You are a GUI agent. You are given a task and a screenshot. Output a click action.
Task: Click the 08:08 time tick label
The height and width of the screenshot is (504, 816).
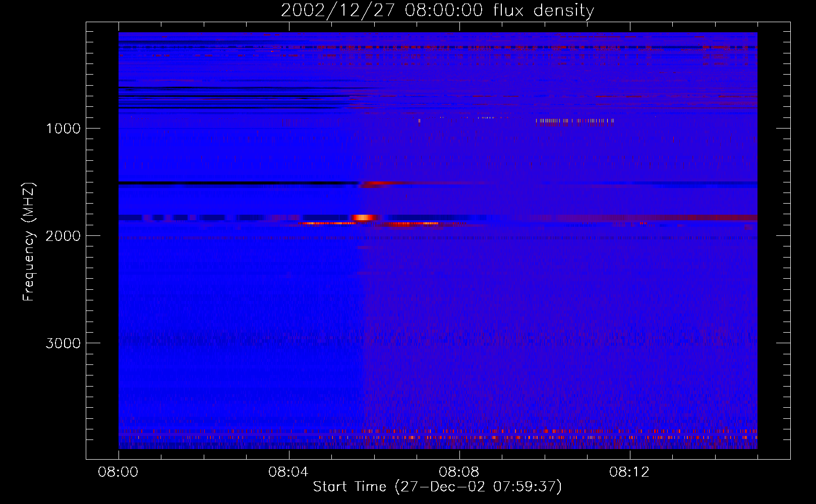459,472
